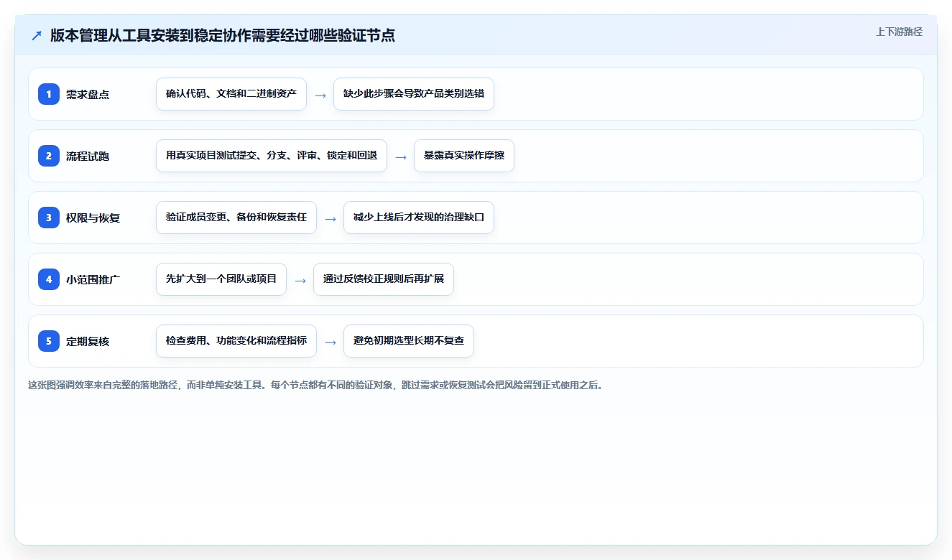Click the 小范围推广 step label

93,279
